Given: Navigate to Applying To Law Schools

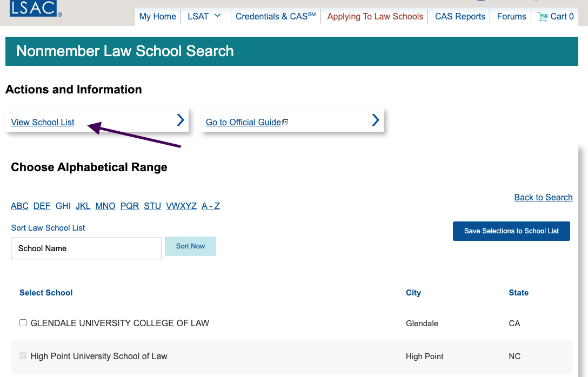Looking at the screenshot, I should (375, 16).
